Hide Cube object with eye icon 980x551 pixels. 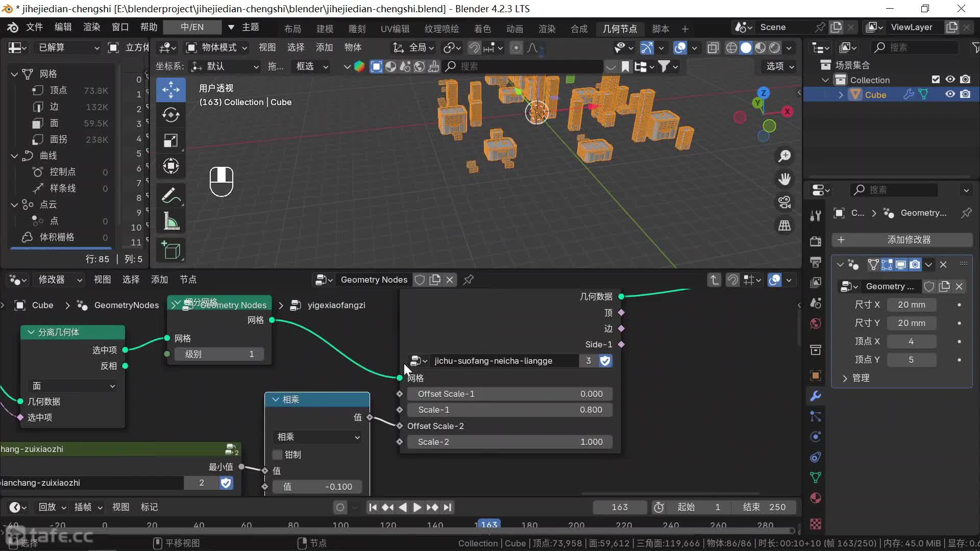(x=950, y=94)
